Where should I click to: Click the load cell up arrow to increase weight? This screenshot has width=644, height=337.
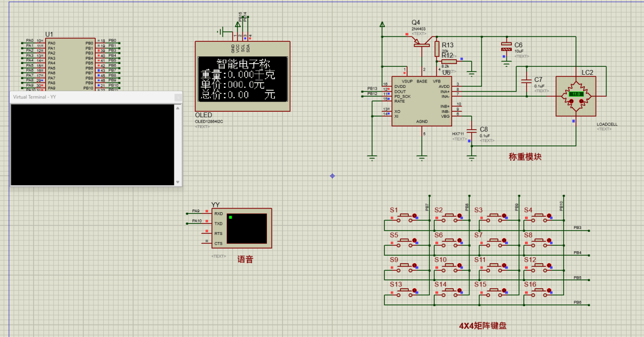(x=581, y=101)
